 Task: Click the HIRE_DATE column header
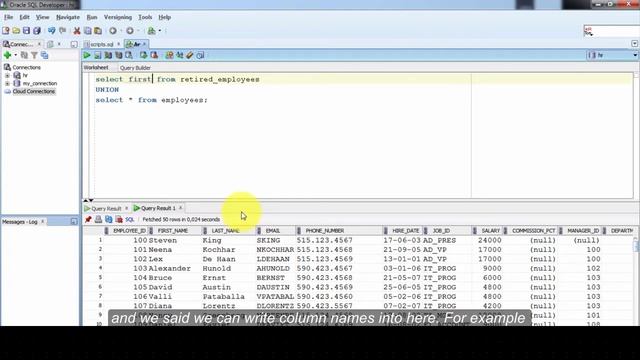(x=405, y=231)
